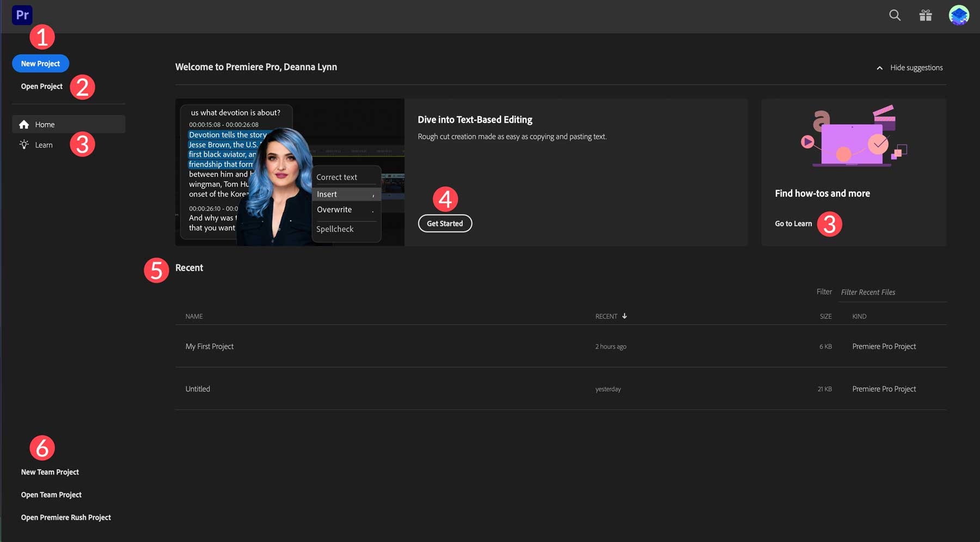Toggle the Hide suggestions control
The height and width of the screenshot is (542, 980).
pos(916,68)
